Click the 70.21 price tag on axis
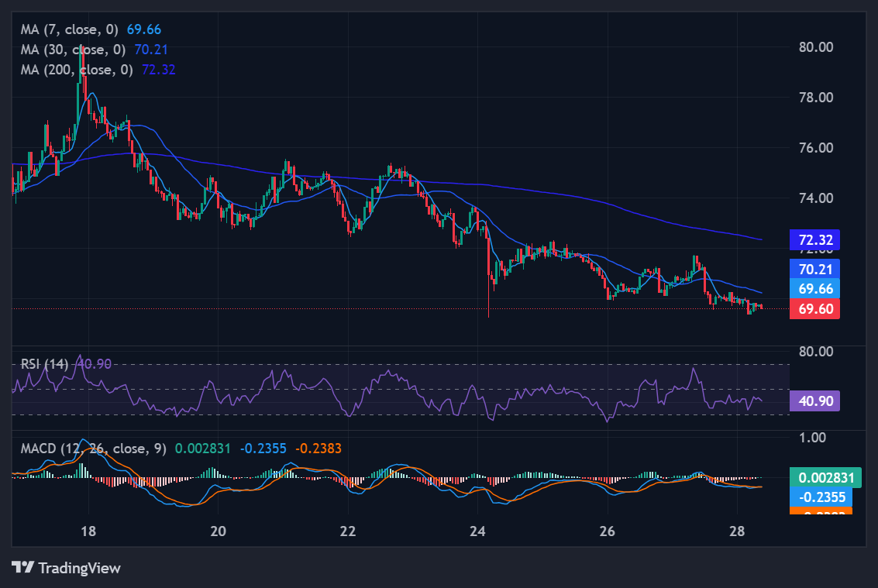Image resolution: width=878 pixels, height=588 pixels. [814, 269]
